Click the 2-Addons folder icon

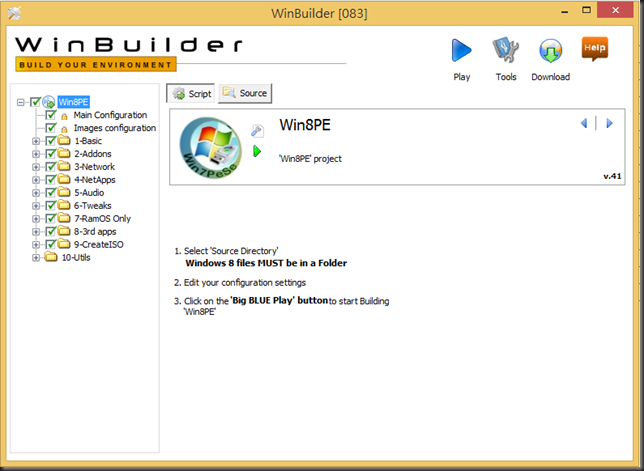pos(64,153)
